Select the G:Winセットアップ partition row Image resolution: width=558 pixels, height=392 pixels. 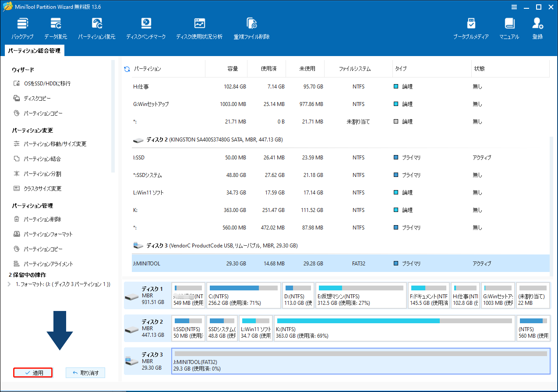341,104
